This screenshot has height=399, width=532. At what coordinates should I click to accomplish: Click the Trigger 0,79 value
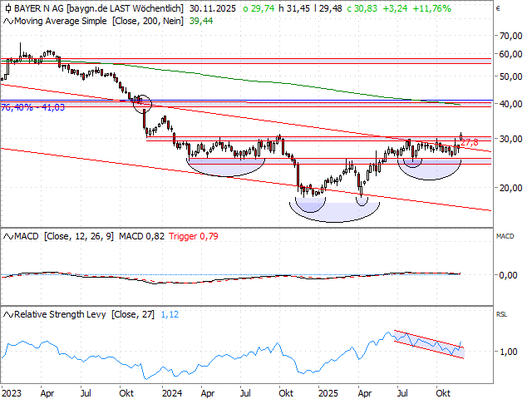click(194, 236)
